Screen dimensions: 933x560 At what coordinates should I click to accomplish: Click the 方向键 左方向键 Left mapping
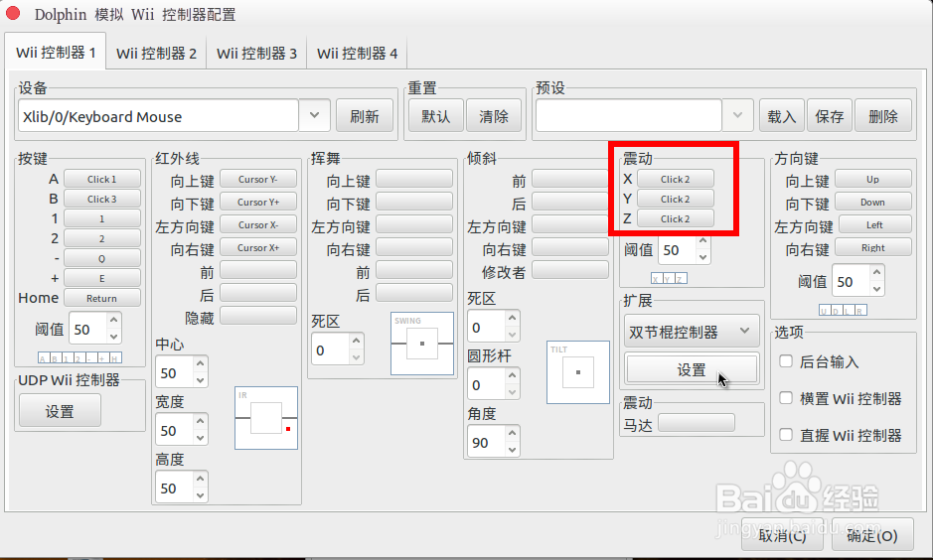pyautogui.click(x=874, y=224)
